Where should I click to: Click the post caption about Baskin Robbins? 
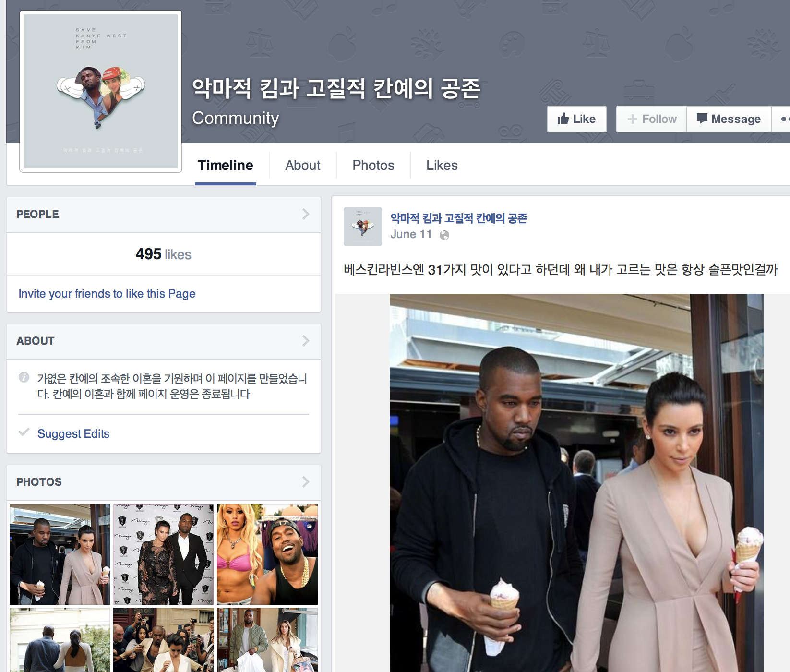tap(561, 269)
